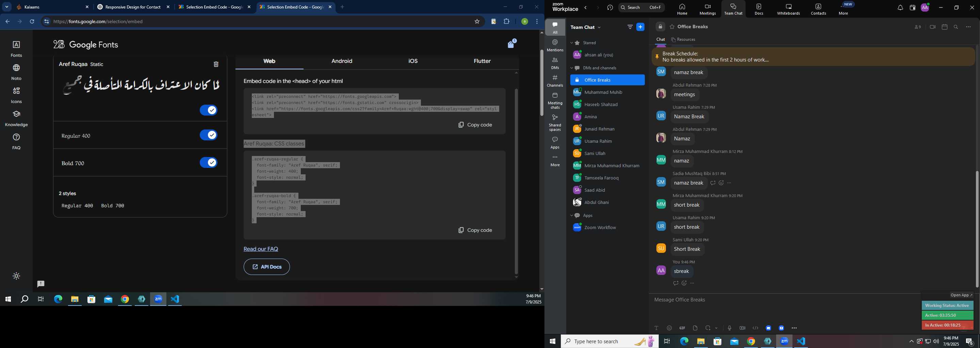Star the Office Breaks channel
The image size is (980, 348).
point(672,27)
